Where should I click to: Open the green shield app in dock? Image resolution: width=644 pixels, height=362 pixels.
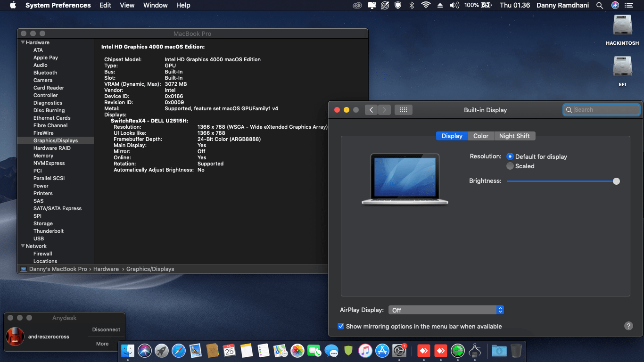coord(348,351)
